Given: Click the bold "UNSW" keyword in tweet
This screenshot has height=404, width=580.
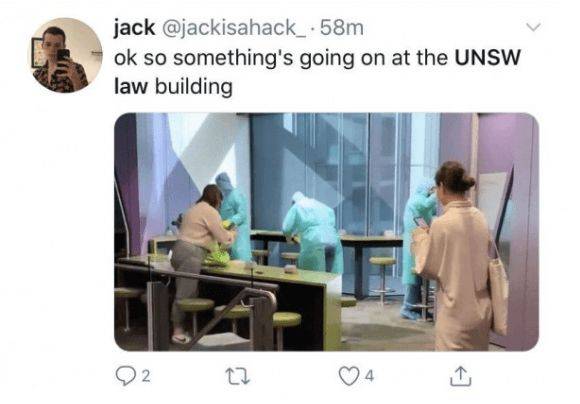Looking at the screenshot, I should [488, 58].
